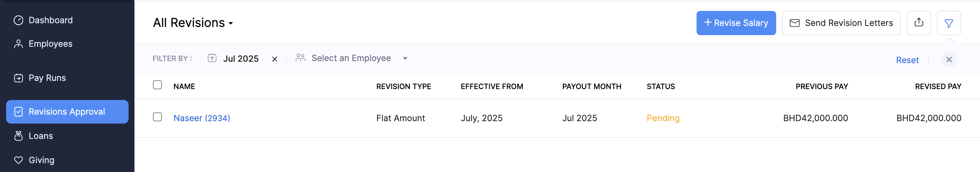Toggle the select-all checkbox in header
Screen dimensions: 980x172
pos(157,85)
